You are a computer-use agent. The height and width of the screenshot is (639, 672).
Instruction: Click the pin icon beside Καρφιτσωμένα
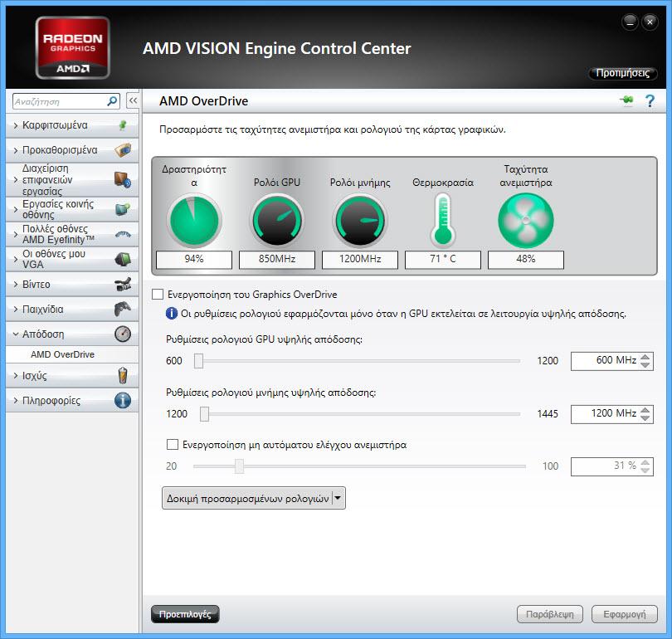click(x=123, y=125)
